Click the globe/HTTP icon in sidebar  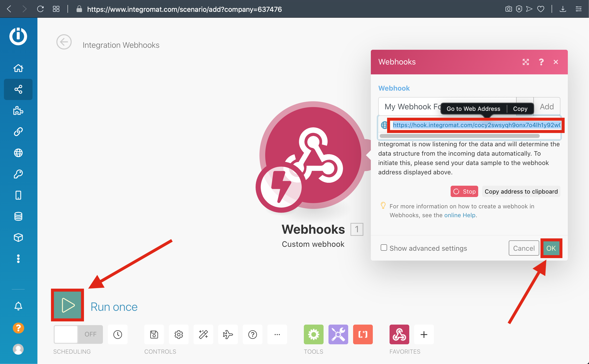point(18,152)
